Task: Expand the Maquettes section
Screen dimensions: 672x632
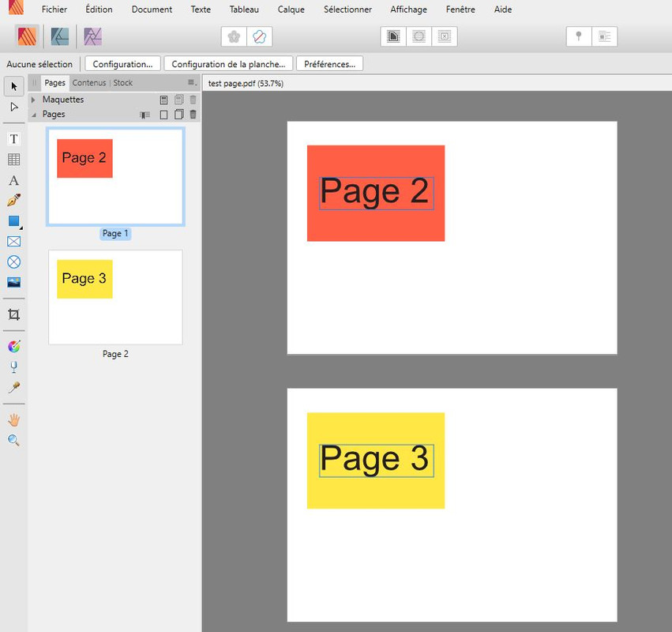Action: pyautogui.click(x=33, y=100)
